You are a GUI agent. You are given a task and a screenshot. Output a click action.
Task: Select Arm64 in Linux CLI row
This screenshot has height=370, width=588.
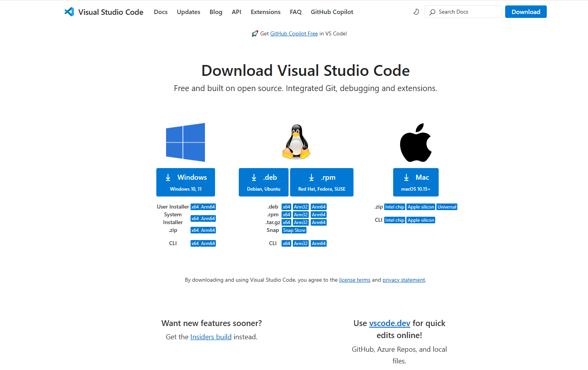tap(318, 244)
